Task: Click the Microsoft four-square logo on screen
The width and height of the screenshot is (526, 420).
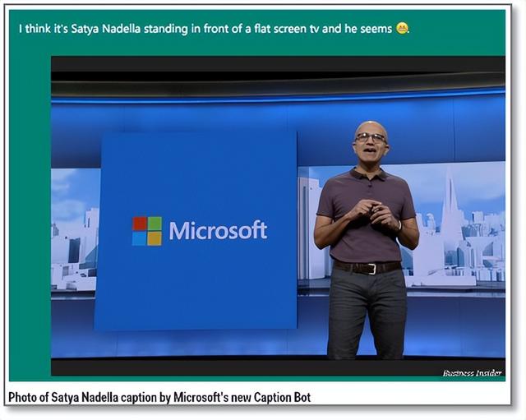Action: pos(147,231)
